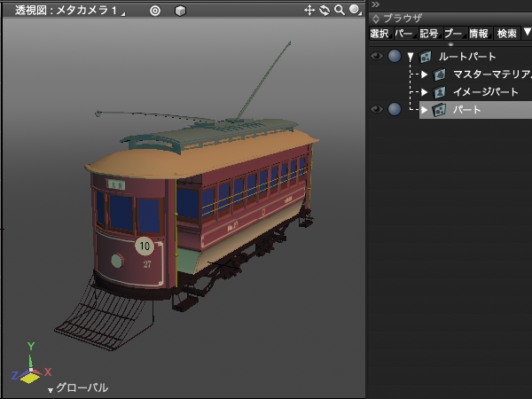The height and width of the screenshot is (399, 532).
Task: Click the 検索 button
Action: (x=507, y=34)
